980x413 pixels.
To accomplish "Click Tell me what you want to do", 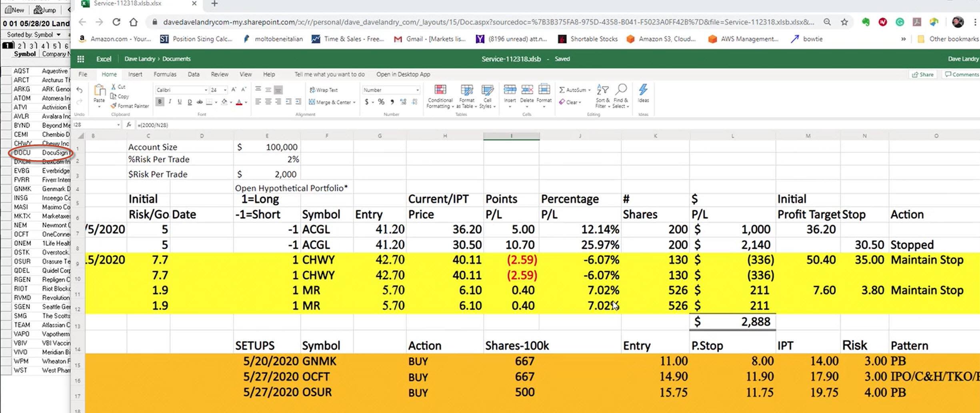I will click(x=329, y=74).
